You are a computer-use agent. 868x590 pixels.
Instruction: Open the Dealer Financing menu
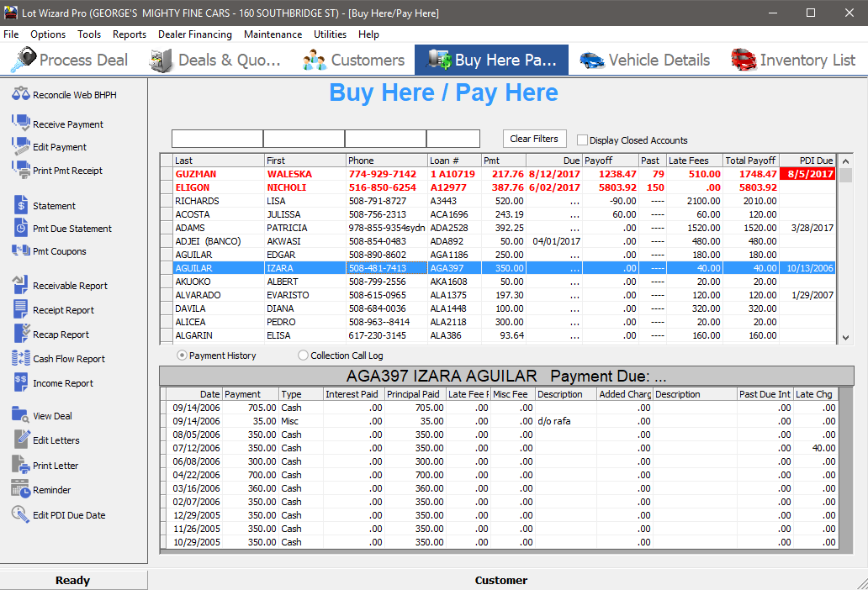195,34
